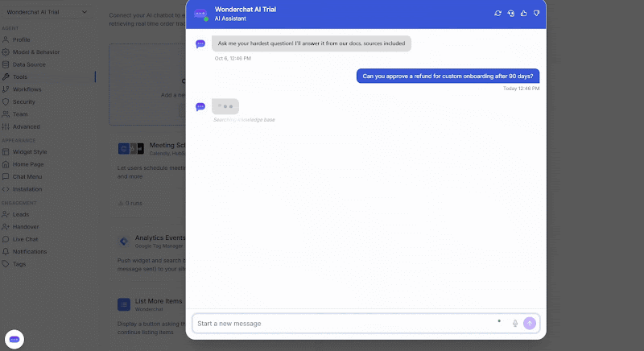Click the human agent headset icon

[x=510, y=13]
